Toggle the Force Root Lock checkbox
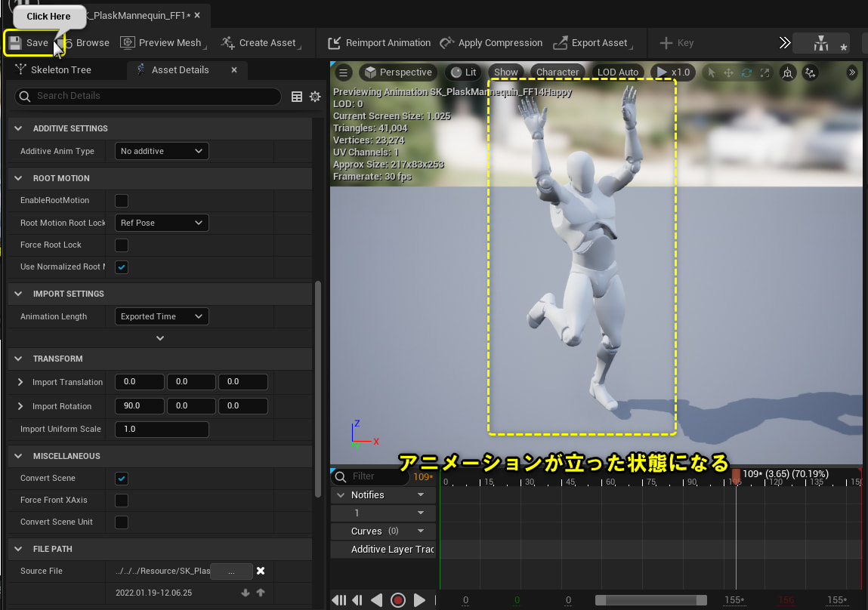The image size is (868, 610). [121, 245]
